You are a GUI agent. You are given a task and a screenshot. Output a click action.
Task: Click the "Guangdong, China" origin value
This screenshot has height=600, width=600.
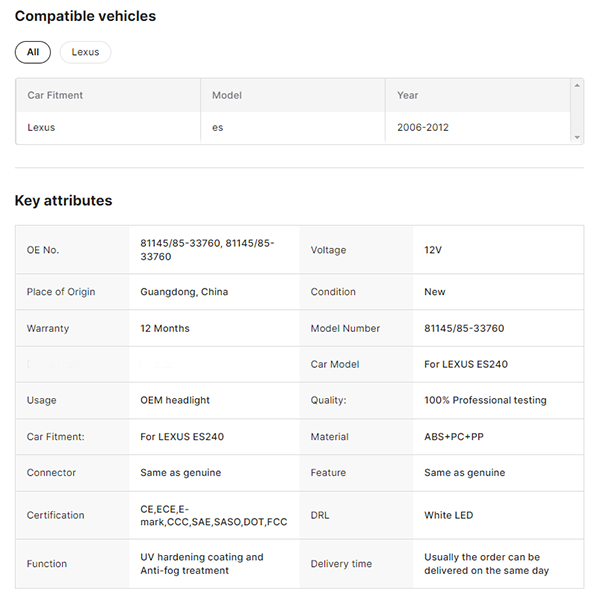(x=184, y=292)
